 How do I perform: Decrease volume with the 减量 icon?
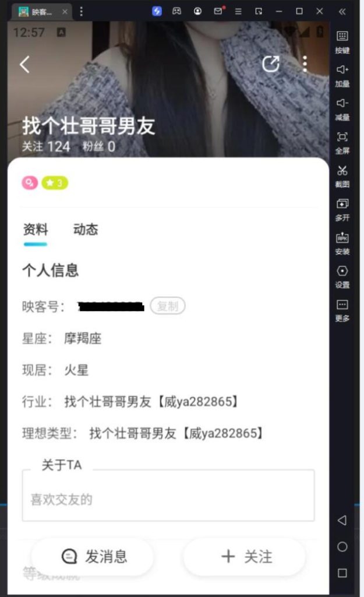click(x=342, y=109)
